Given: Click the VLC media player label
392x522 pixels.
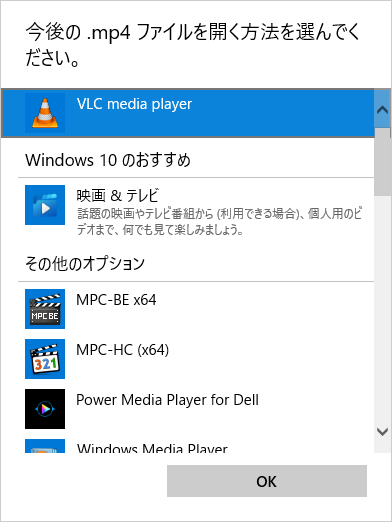Looking at the screenshot, I should (134, 104).
